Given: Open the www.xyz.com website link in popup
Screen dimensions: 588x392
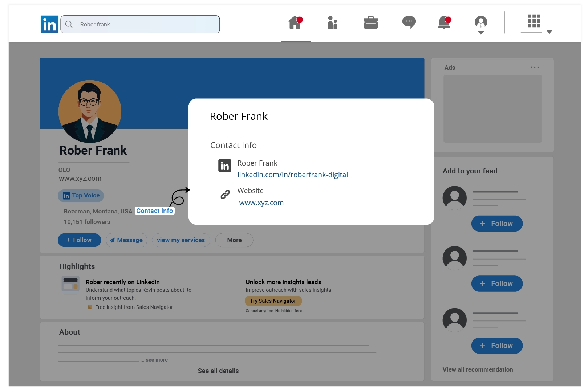Looking at the screenshot, I should coord(261,203).
